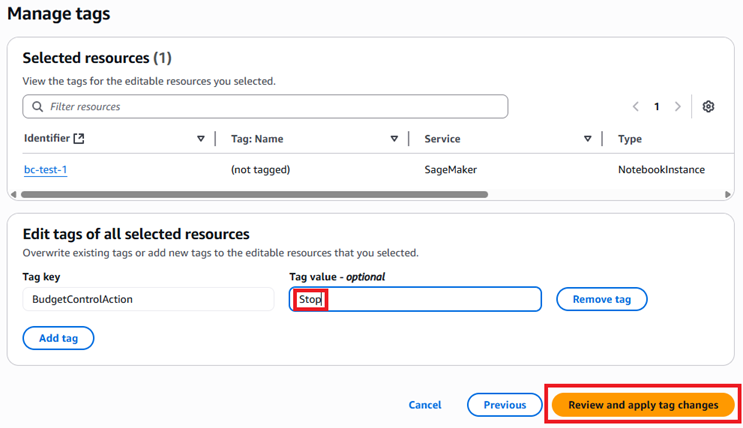Click the Tag key field BudgetControlAction
The width and height of the screenshot is (743, 428).
(x=148, y=299)
